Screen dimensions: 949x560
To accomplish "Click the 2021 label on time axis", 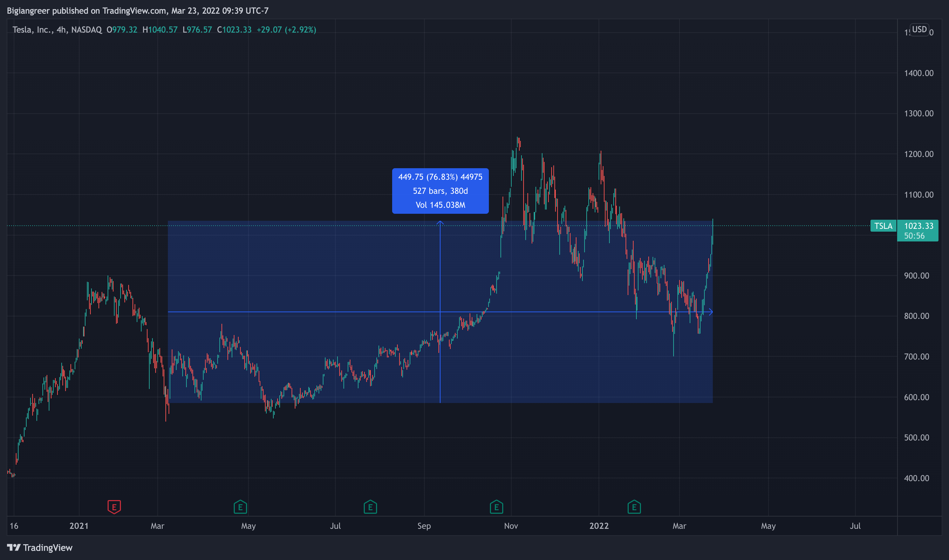I will [79, 526].
